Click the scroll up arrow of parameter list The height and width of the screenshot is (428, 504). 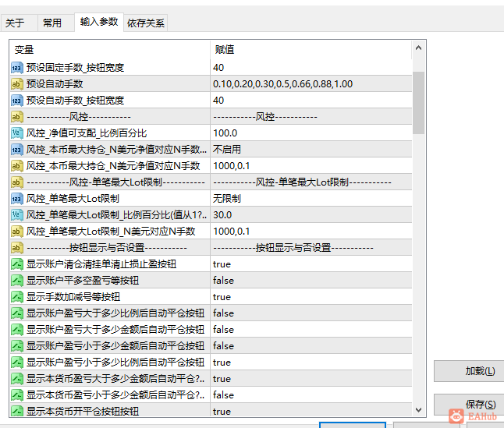pyautogui.click(x=418, y=48)
